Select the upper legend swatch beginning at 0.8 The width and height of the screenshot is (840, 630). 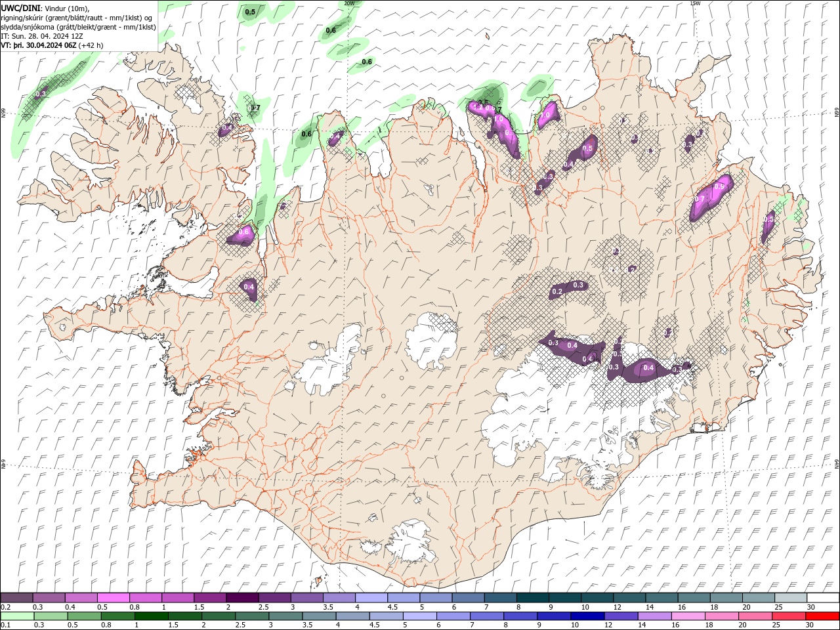coord(146,598)
